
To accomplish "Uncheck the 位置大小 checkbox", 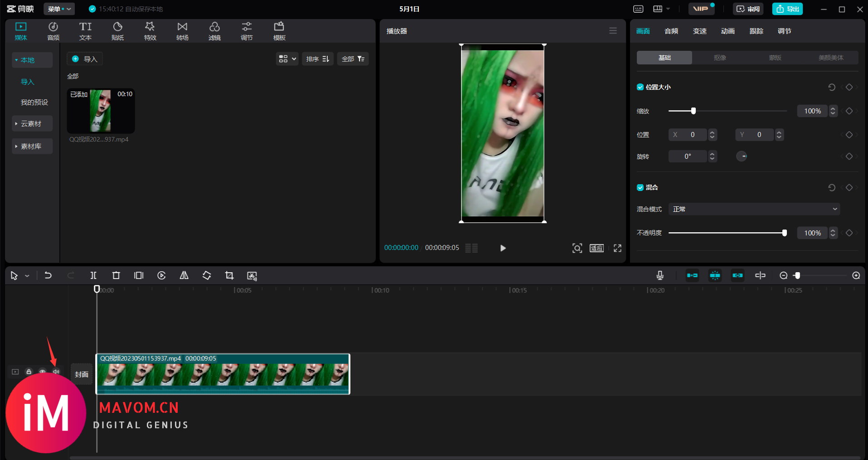I will 640,87.
